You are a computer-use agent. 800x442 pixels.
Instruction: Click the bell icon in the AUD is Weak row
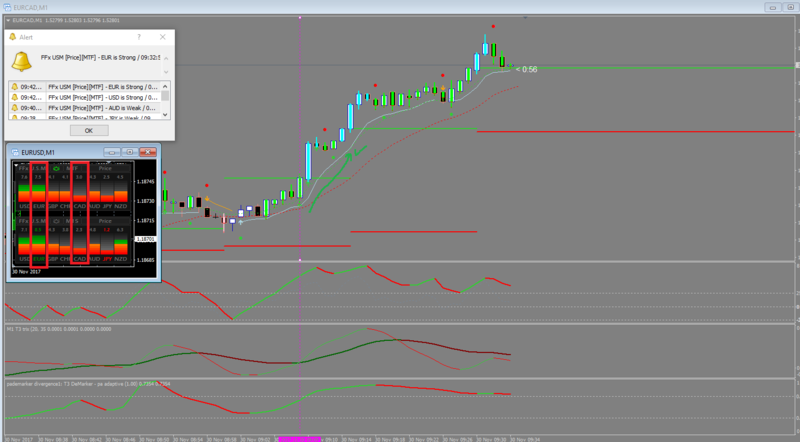tap(14, 108)
